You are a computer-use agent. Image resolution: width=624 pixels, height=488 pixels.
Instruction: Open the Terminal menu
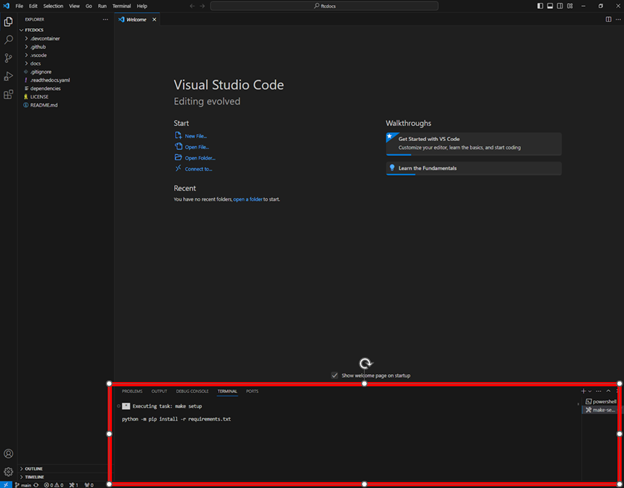(x=121, y=6)
